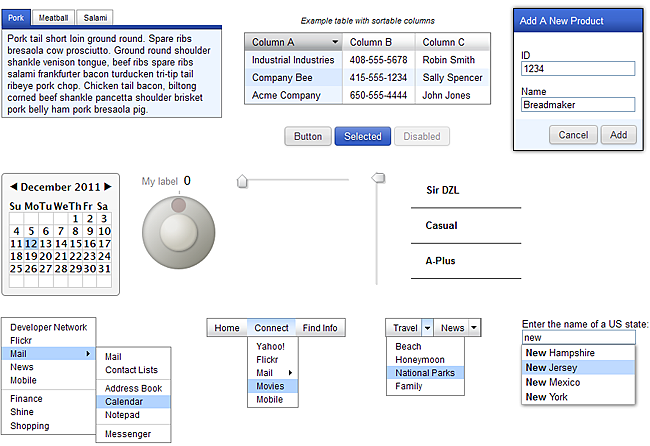Click the round dial knob
This screenshot has height=446, width=650.
pos(179,233)
